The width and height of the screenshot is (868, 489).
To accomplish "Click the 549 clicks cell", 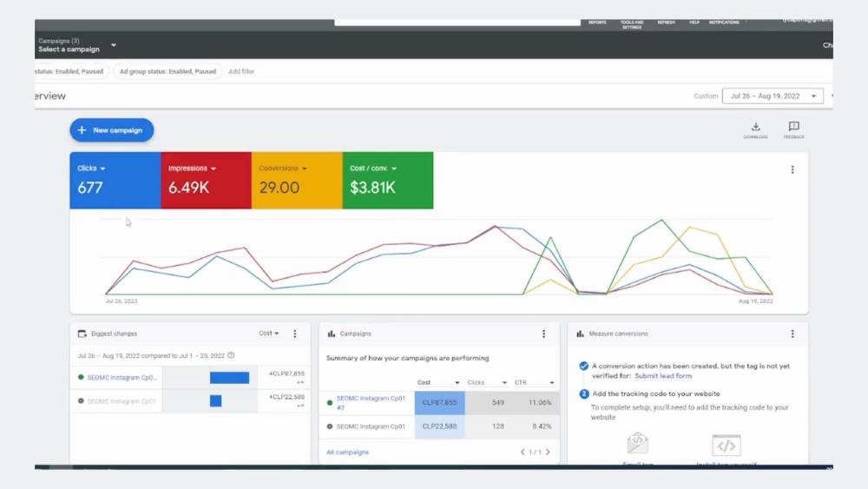I will point(498,403).
